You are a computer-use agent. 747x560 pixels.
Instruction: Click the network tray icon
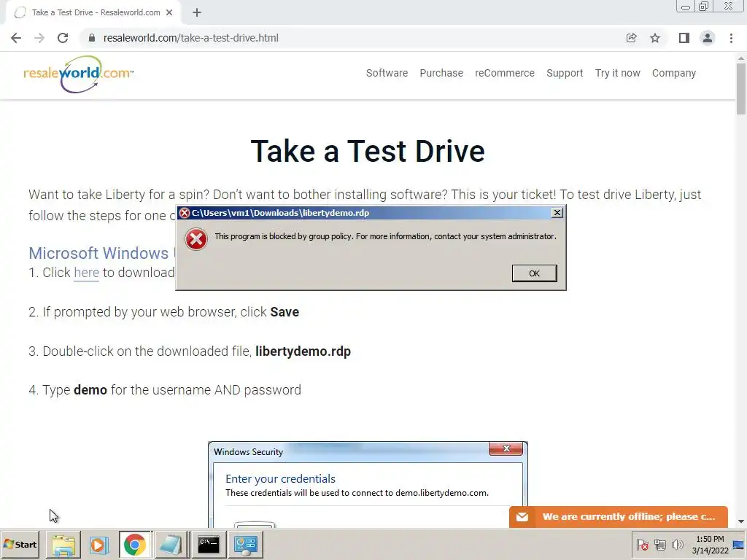pyautogui.click(x=659, y=544)
